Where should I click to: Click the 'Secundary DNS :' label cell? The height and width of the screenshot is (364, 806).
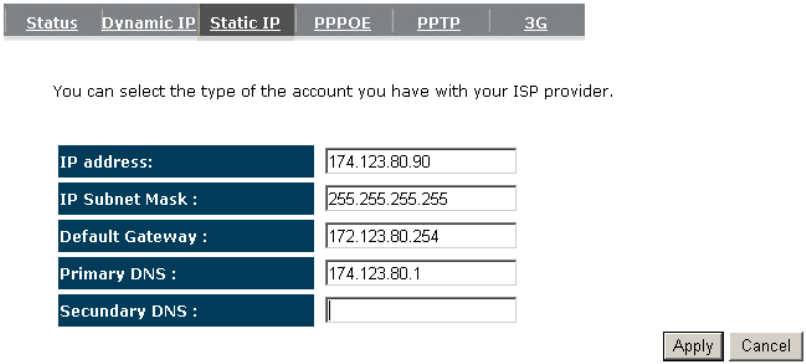[x=186, y=311]
